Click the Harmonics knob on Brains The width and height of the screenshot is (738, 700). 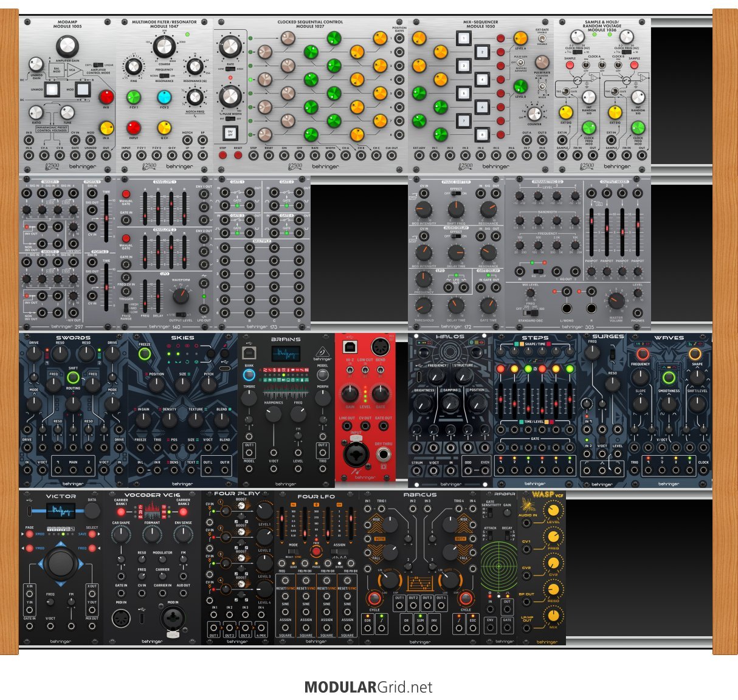(x=273, y=414)
